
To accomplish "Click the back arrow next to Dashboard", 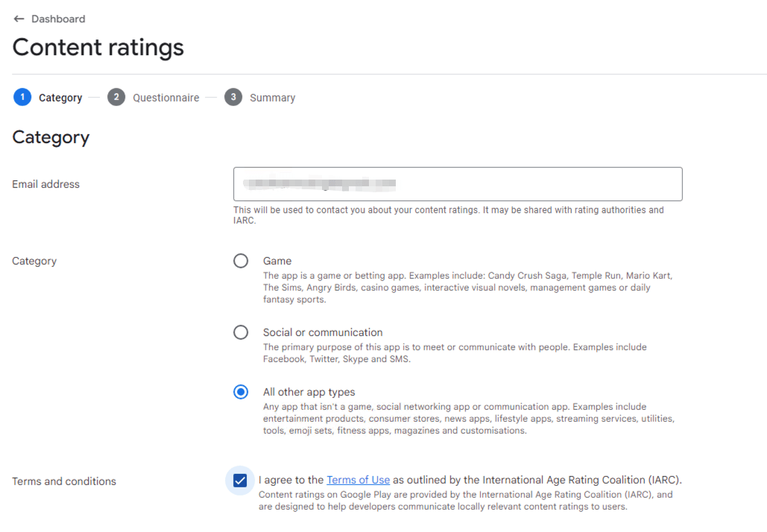I will (x=19, y=19).
